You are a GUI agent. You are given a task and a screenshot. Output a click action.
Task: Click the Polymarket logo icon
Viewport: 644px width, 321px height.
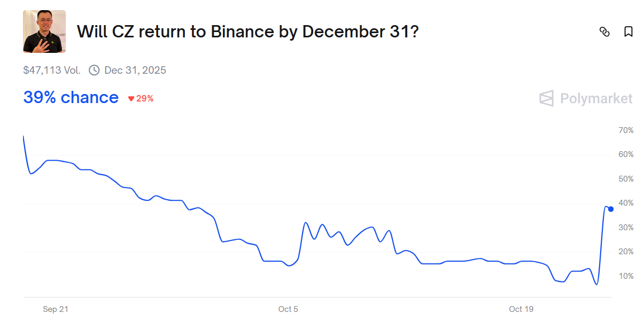tap(546, 98)
